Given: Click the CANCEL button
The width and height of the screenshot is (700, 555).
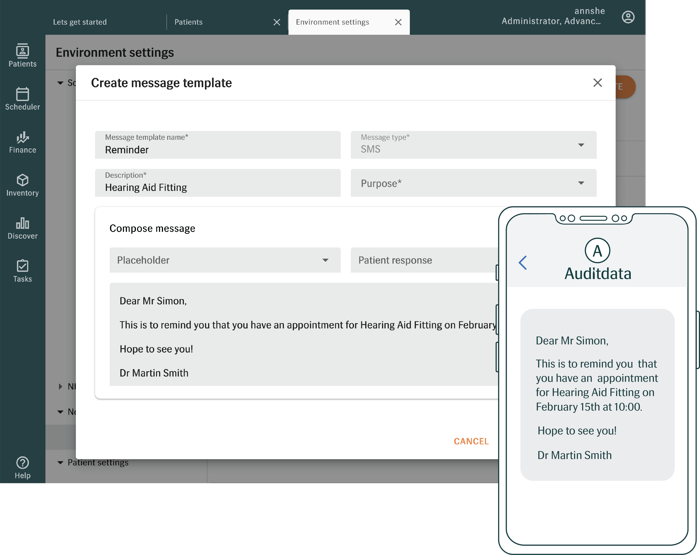Looking at the screenshot, I should (x=471, y=441).
